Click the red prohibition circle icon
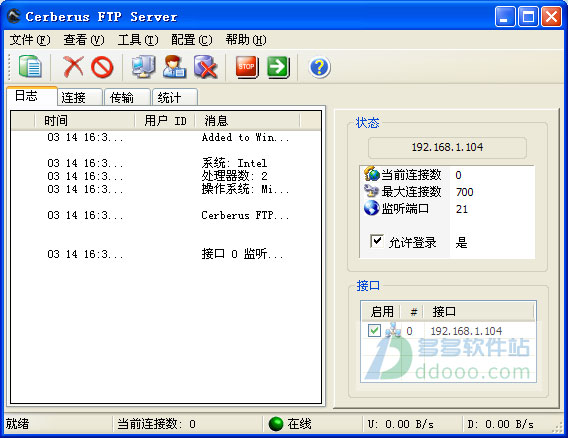Image resolution: width=568 pixels, height=438 pixels. [102, 67]
